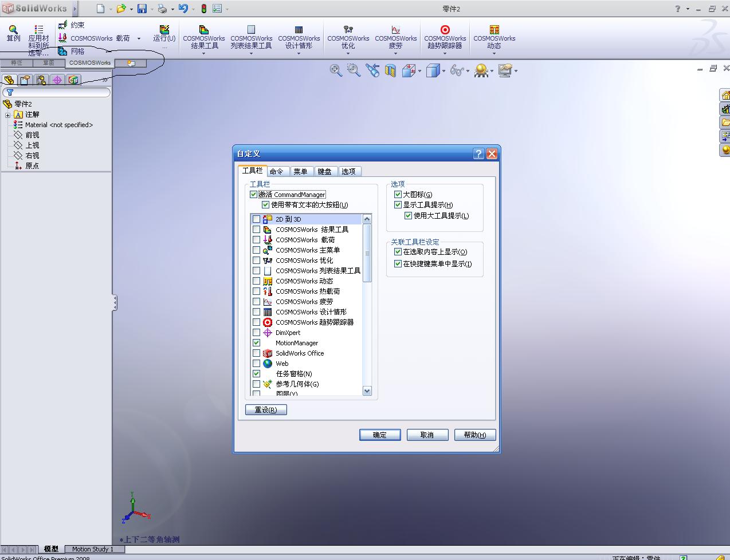Click the Open folder icon
Viewport: 730px width, 560px height.
pos(121,9)
